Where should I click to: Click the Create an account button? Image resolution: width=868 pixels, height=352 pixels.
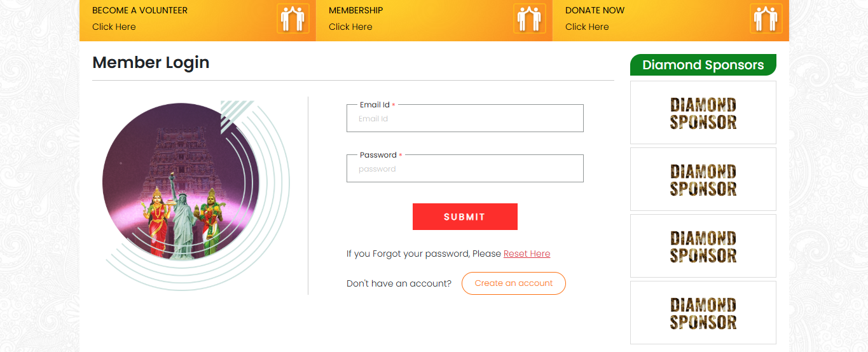tap(513, 283)
